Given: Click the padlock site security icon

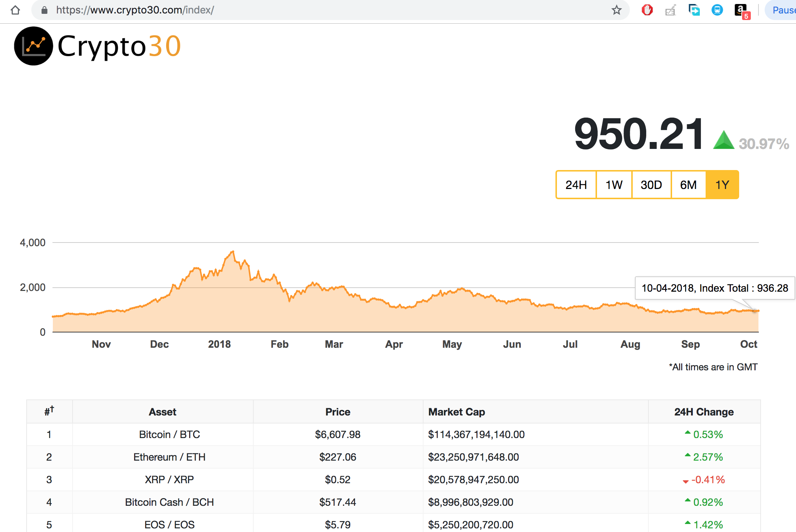Looking at the screenshot, I should tap(44, 10).
